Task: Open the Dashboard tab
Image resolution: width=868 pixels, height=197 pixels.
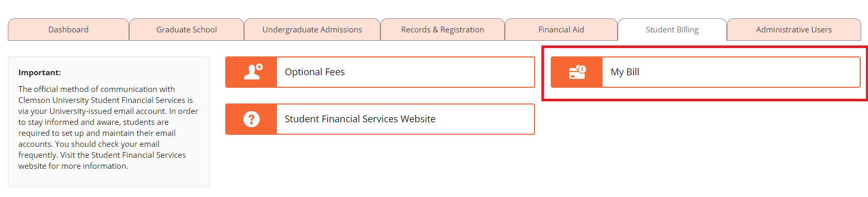Action: pyautogui.click(x=68, y=29)
